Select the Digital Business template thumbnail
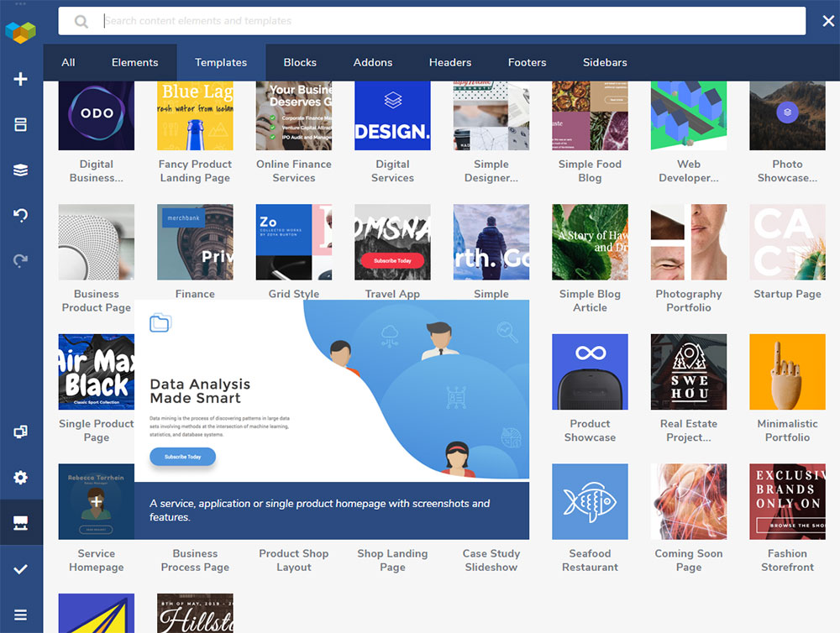 (97, 116)
